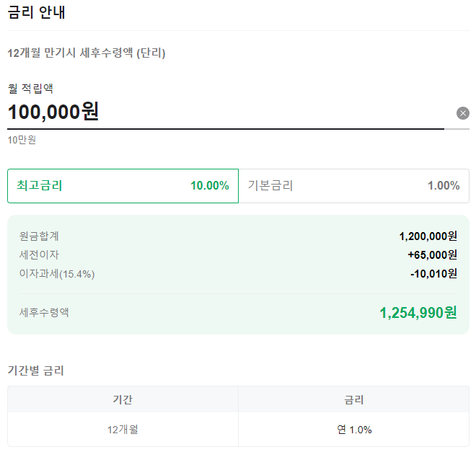Click the 금리 column header

click(x=354, y=399)
